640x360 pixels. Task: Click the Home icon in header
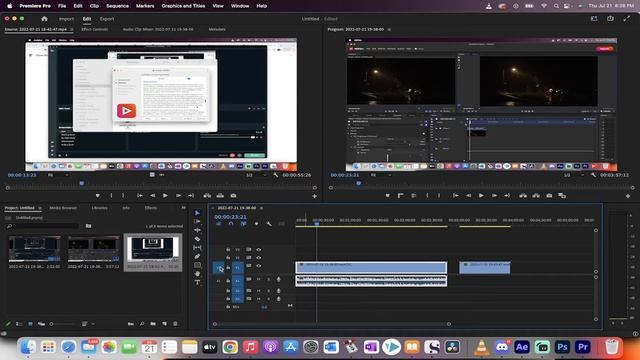[x=44, y=19]
